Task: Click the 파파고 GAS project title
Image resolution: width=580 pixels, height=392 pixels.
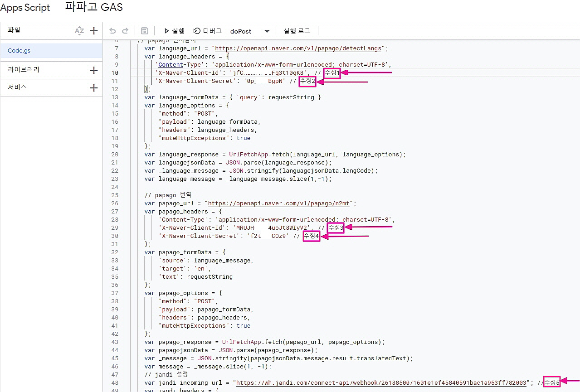Action: 93,8
